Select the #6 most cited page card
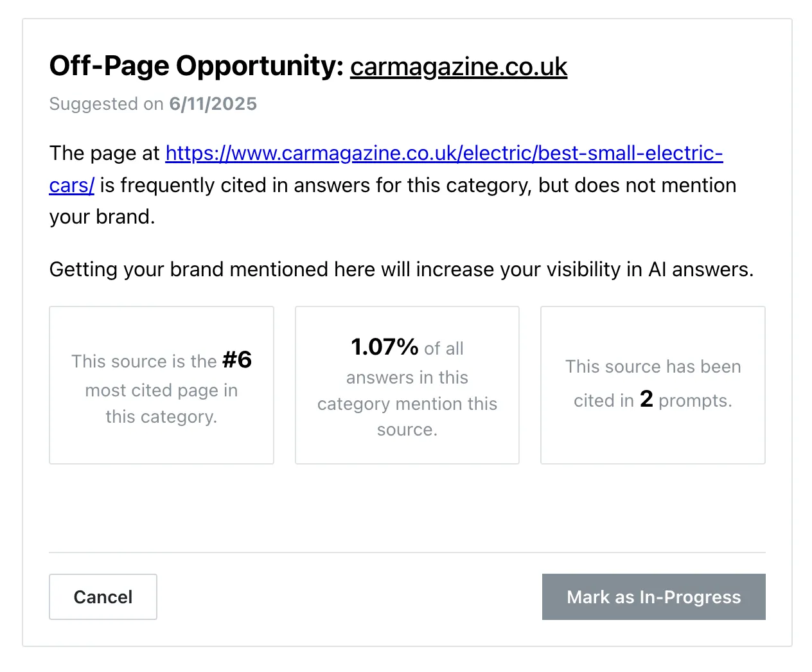812x672 pixels. pyautogui.click(x=162, y=385)
